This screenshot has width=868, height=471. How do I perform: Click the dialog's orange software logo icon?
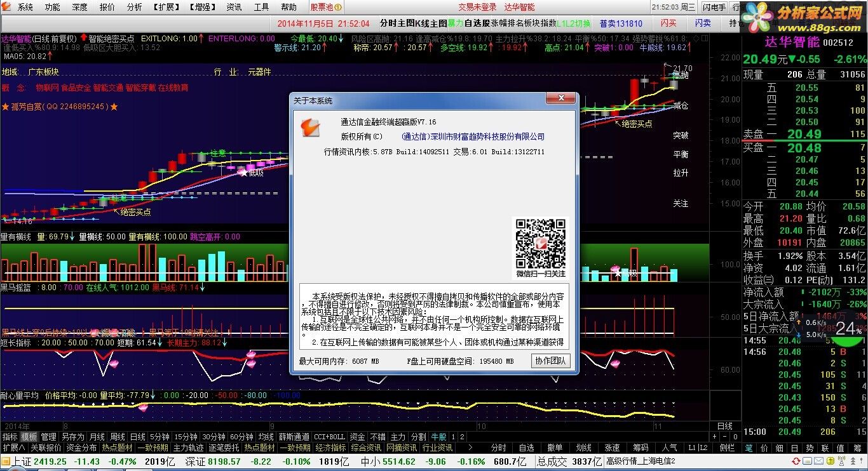click(x=310, y=127)
